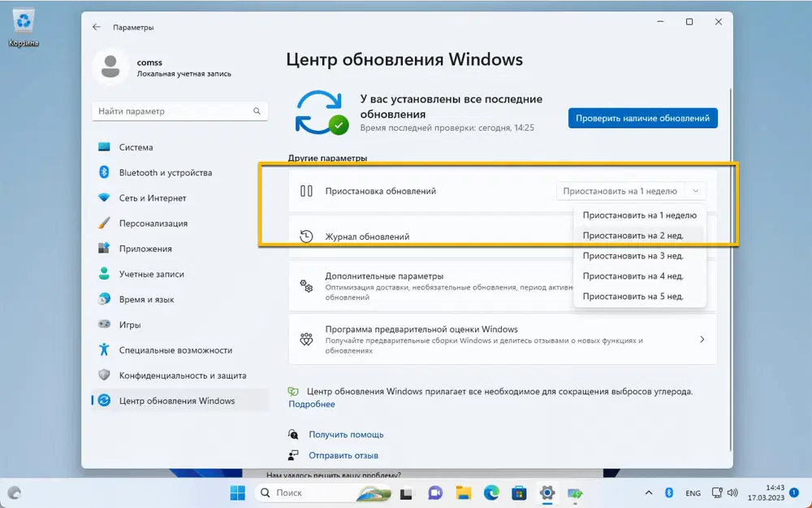Click the taskbar Поиск search box
812x508 pixels.
click(322, 493)
